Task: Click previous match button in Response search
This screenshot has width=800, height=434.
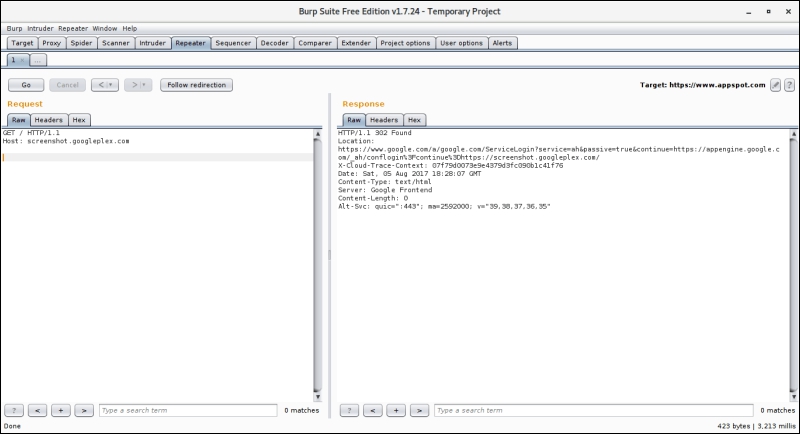Action: 373,410
